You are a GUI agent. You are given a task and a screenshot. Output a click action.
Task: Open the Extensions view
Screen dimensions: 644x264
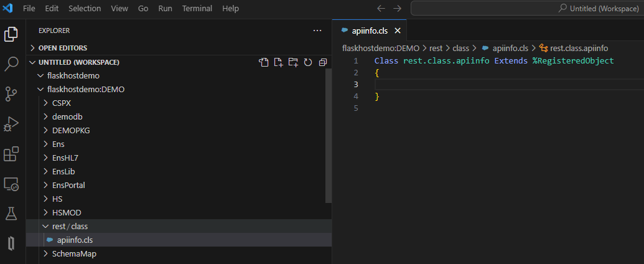point(11,154)
